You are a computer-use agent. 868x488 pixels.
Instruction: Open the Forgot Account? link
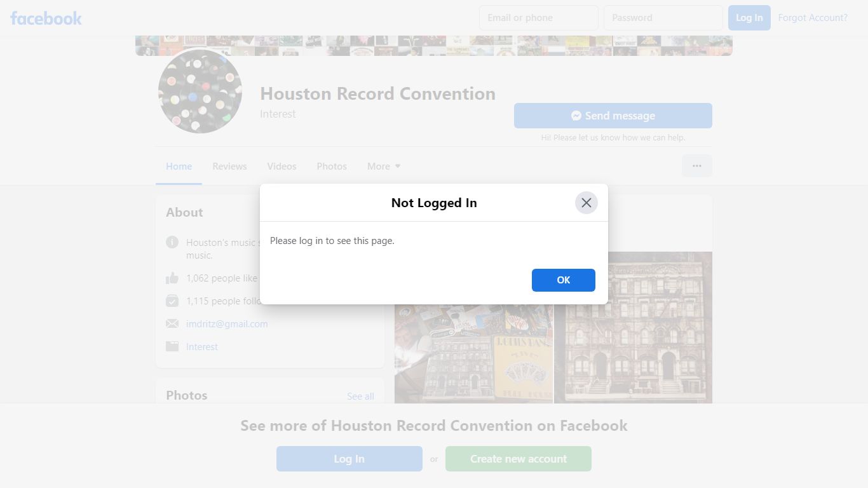pyautogui.click(x=813, y=18)
